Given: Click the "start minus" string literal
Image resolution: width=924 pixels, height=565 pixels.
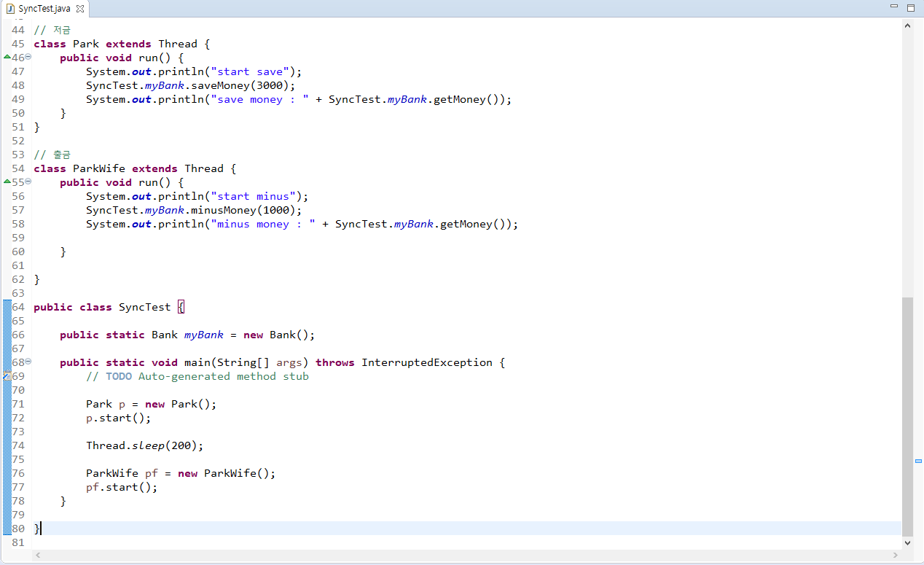Looking at the screenshot, I should pyautogui.click(x=254, y=196).
